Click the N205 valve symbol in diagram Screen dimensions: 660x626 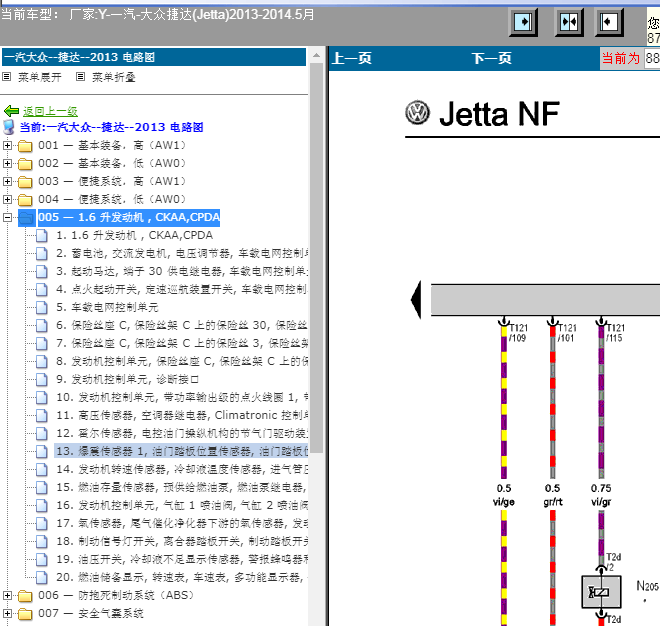coord(601,592)
